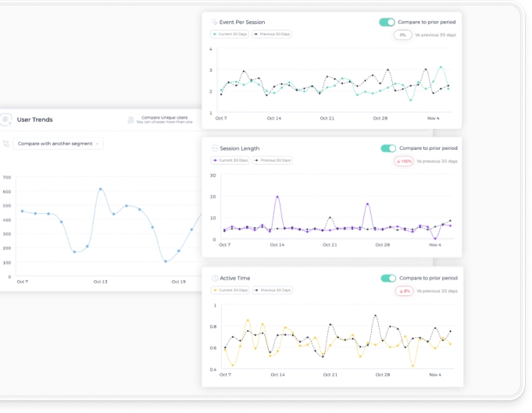Click the Active Time clock icon
This screenshot has width=532, height=413.
click(x=215, y=278)
